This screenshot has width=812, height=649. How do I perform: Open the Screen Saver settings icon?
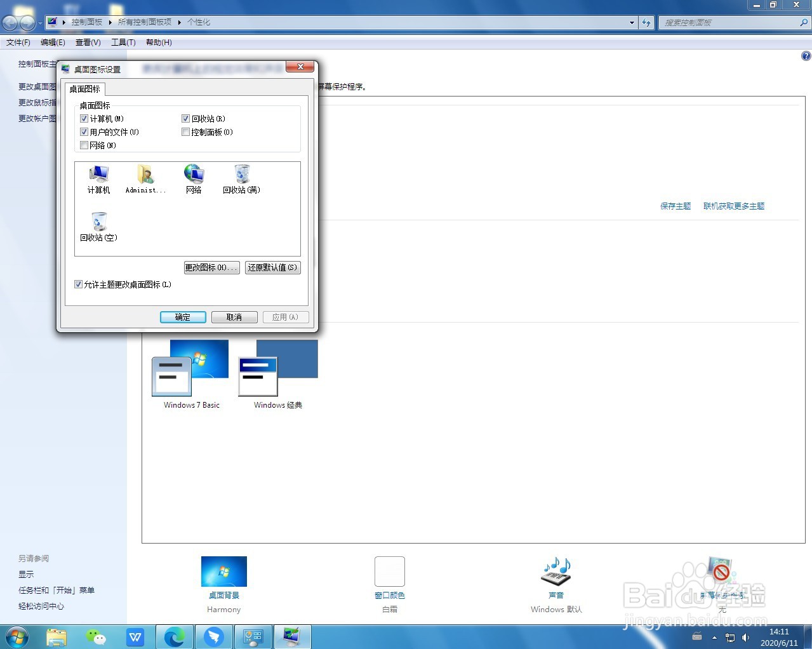[x=721, y=570]
